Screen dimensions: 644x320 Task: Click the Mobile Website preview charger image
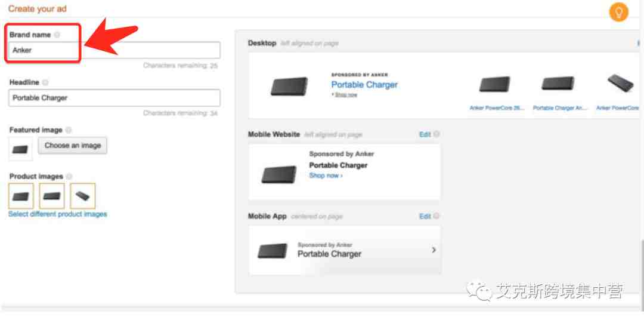279,174
